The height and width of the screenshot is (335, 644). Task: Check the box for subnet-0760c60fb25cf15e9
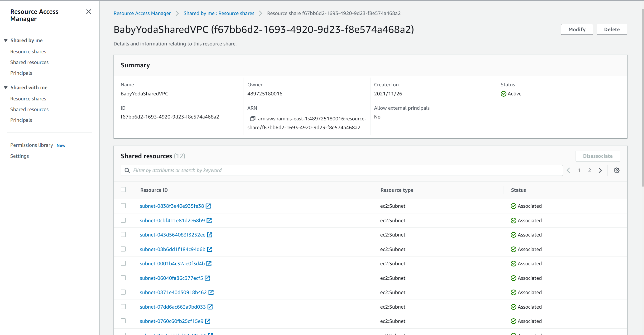coord(123,321)
